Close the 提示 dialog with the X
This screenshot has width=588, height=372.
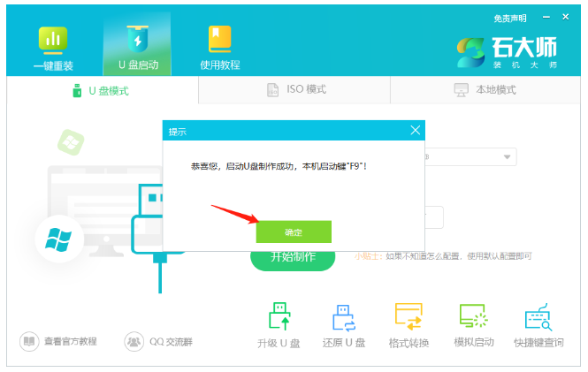tap(416, 130)
